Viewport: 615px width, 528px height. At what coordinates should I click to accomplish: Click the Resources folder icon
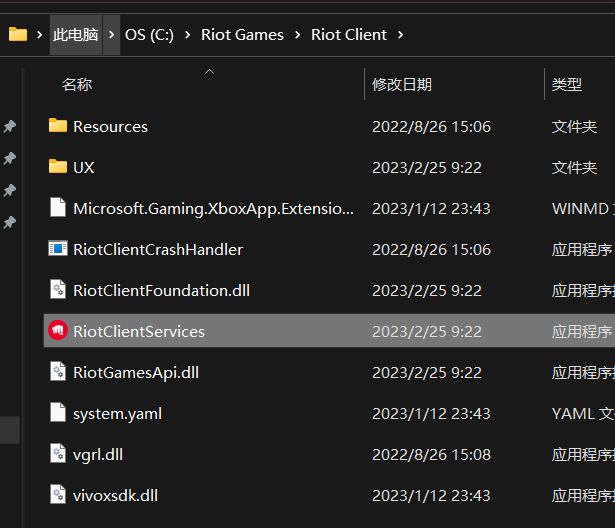click(x=58, y=126)
